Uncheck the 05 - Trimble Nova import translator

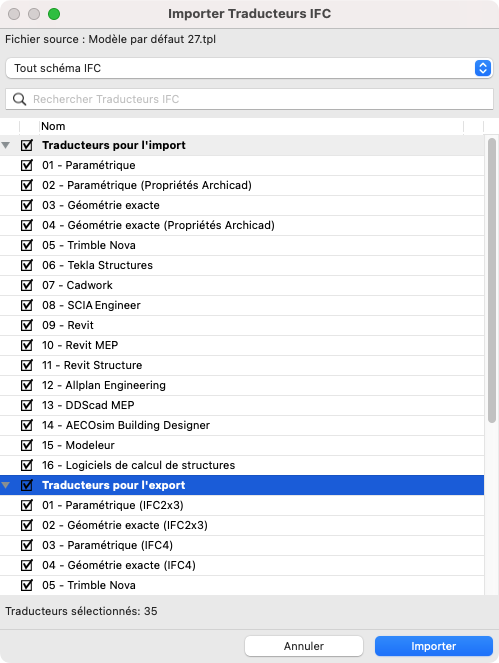[x=27, y=245]
